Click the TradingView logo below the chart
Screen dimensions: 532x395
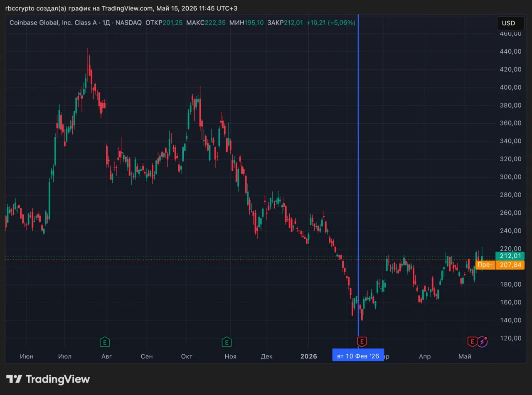(x=48, y=379)
